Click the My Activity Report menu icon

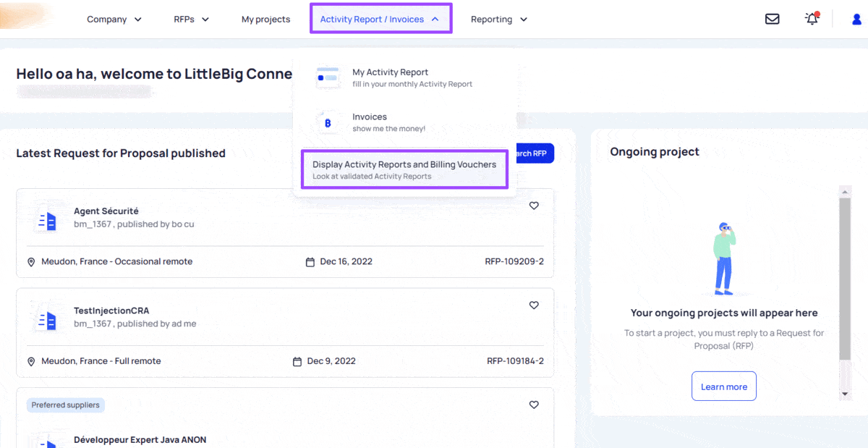tap(328, 77)
